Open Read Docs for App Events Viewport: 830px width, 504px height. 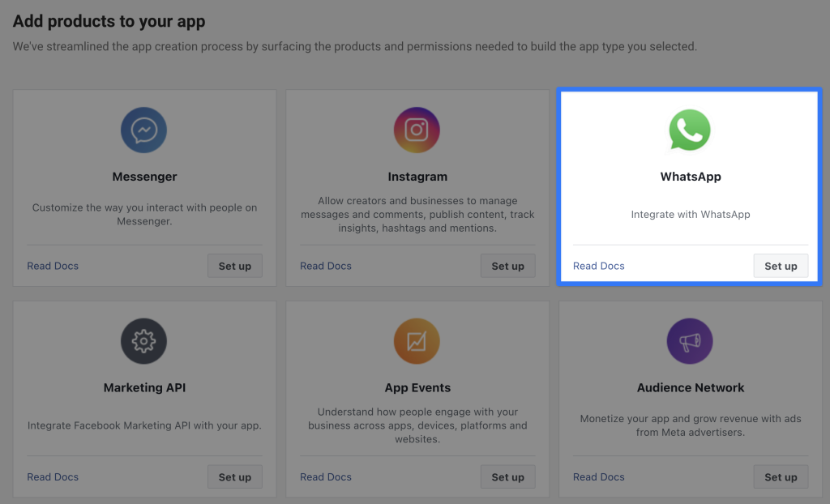click(x=326, y=477)
